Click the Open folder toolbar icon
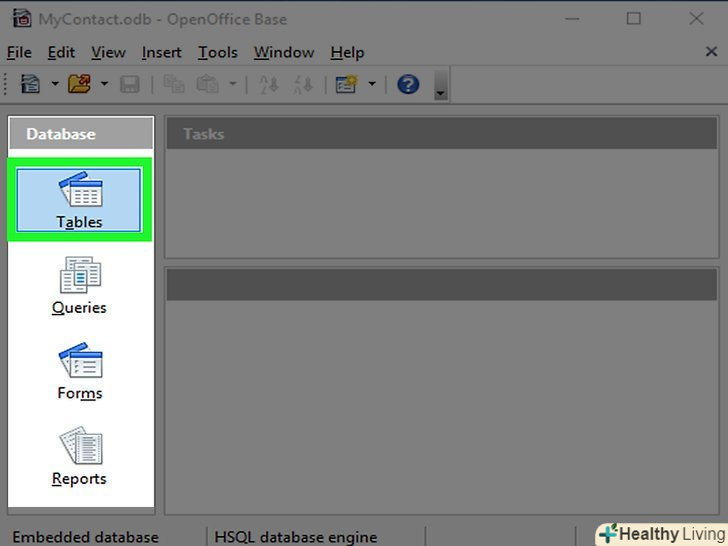Screen dimensions: 728x546 (x=79, y=84)
